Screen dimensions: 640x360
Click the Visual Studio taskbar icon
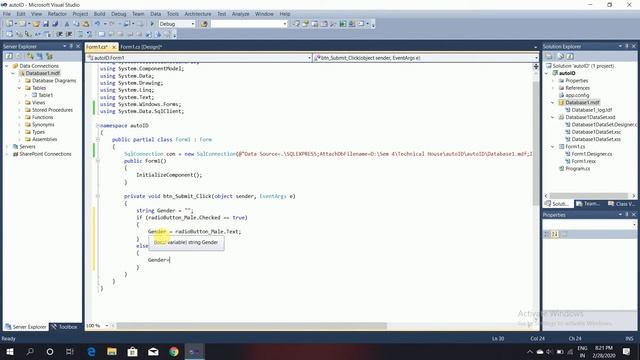point(194,351)
